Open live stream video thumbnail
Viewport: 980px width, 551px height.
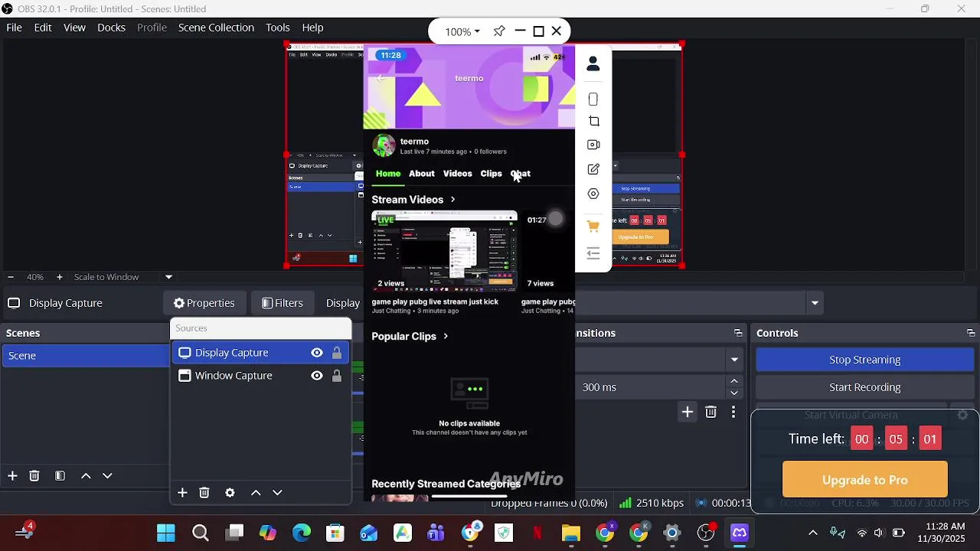tap(444, 251)
